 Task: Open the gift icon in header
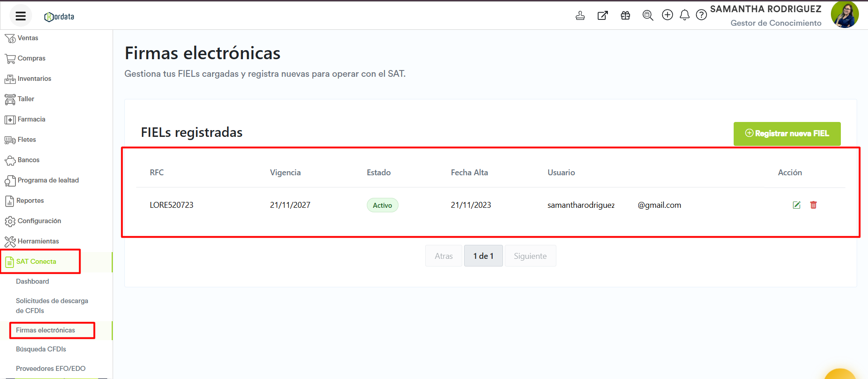click(625, 16)
